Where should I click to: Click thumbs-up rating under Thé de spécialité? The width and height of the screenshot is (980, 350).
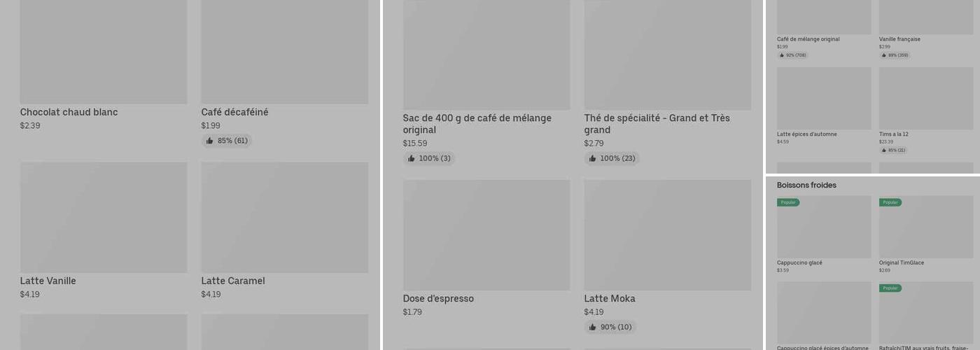[x=612, y=158]
